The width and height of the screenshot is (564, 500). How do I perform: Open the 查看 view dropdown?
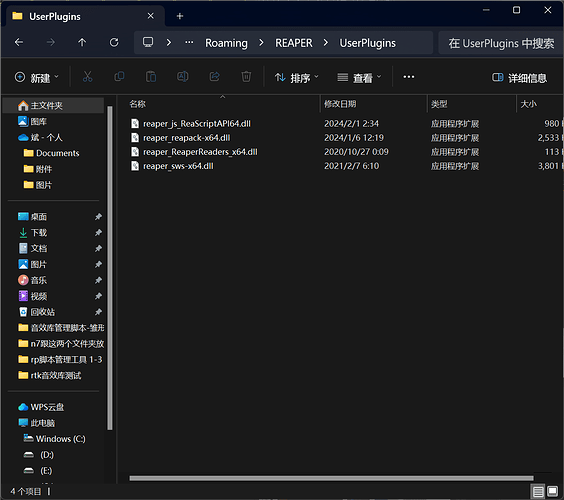tap(359, 78)
